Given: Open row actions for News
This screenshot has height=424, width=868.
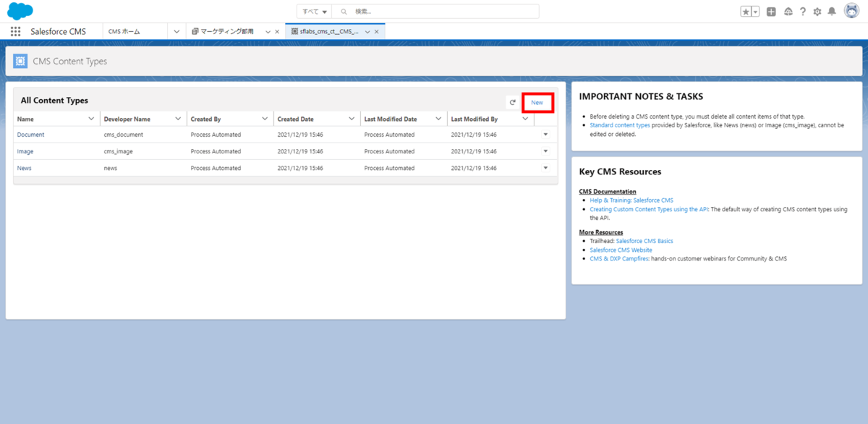Looking at the screenshot, I should tap(546, 167).
